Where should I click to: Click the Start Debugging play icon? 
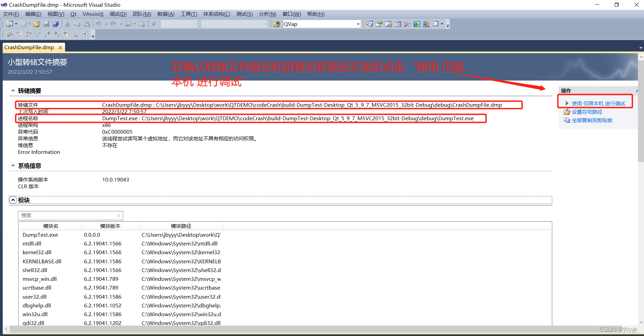point(154,24)
